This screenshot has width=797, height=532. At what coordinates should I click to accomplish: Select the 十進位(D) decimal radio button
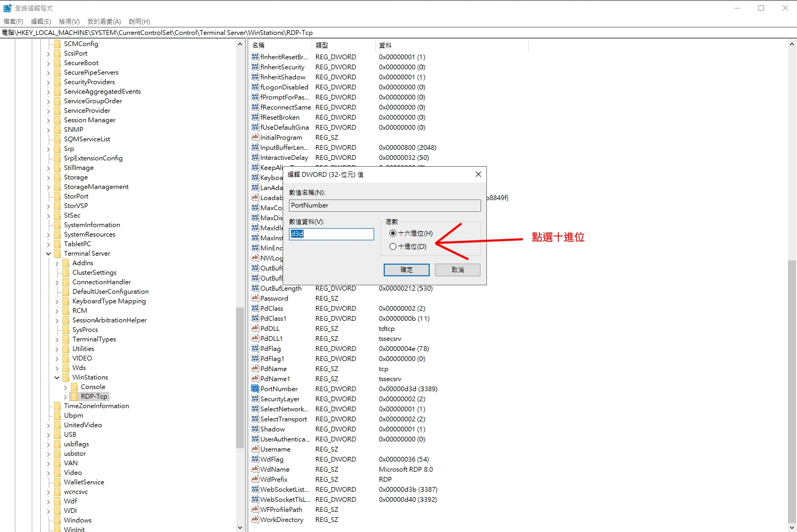pyautogui.click(x=393, y=246)
